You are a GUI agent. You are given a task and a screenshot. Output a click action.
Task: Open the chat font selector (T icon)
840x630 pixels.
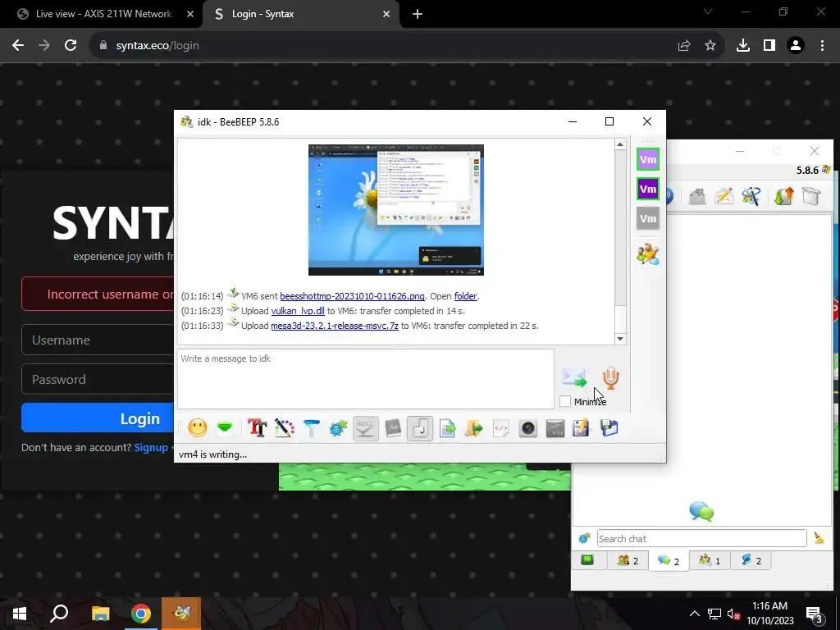(x=257, y=428)
